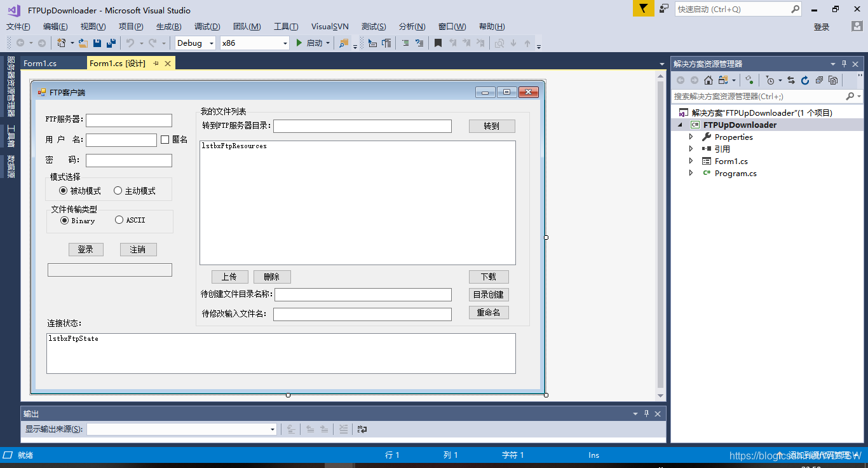
Task: Pin the Solution Explorer panel
Action: [x=844, y=64]
